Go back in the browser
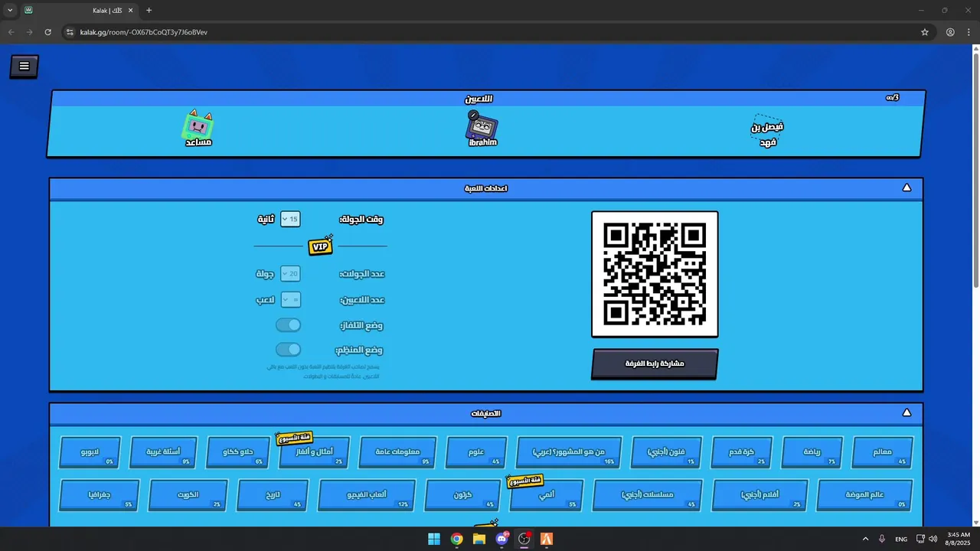The height and width of the screenshot is (551, 980). [x=11, y=32]
